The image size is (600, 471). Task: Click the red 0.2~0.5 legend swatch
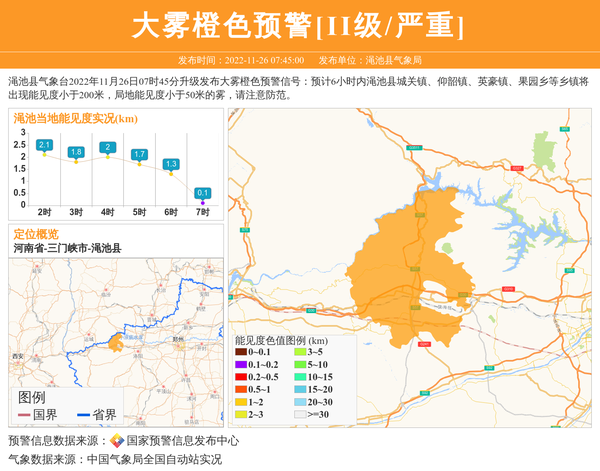241,376
